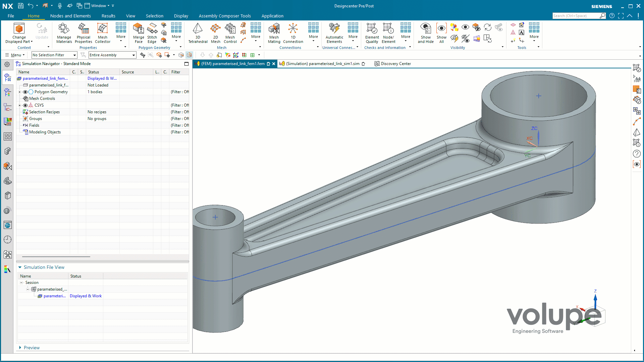Select the Merge Face tool
The width and height of the screenshot is (644, 362).
coord(139,33)
